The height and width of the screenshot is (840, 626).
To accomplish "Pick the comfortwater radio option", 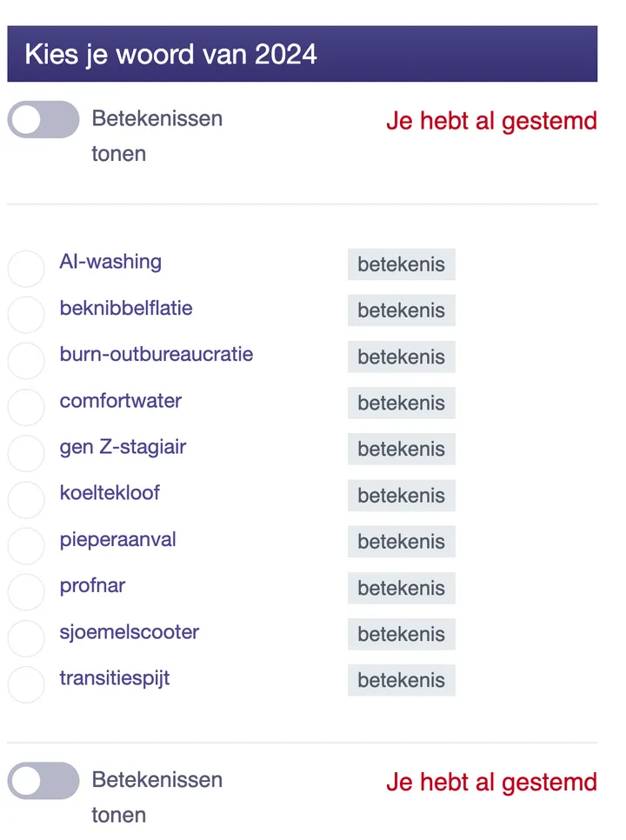I will (26, 407).
